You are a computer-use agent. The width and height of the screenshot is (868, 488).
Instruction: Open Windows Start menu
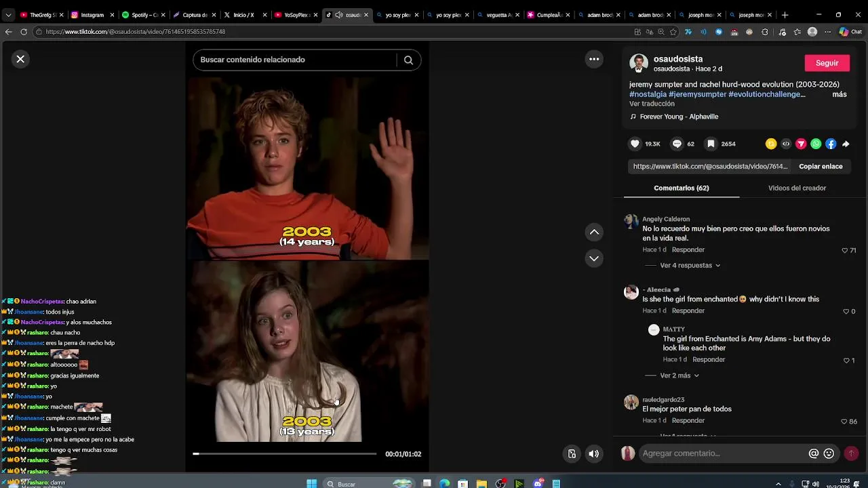pyautogui.click(x=311, y=483)
